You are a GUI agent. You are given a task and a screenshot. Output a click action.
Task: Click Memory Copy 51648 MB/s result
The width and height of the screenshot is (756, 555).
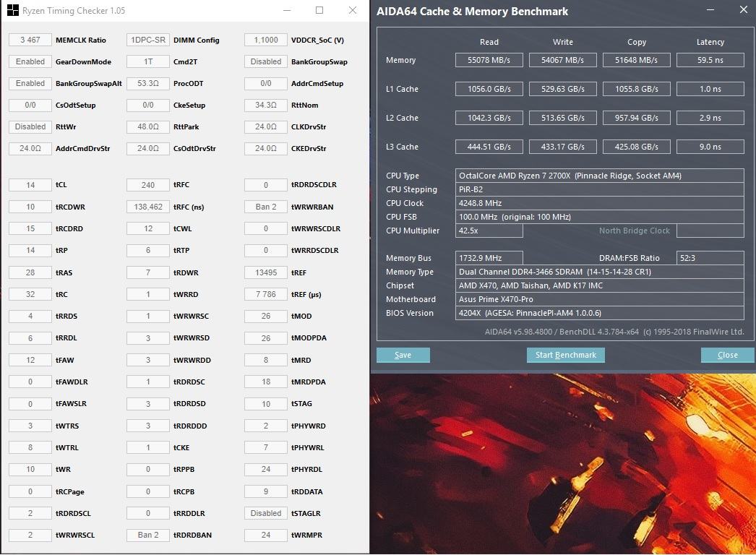[637, 60]
